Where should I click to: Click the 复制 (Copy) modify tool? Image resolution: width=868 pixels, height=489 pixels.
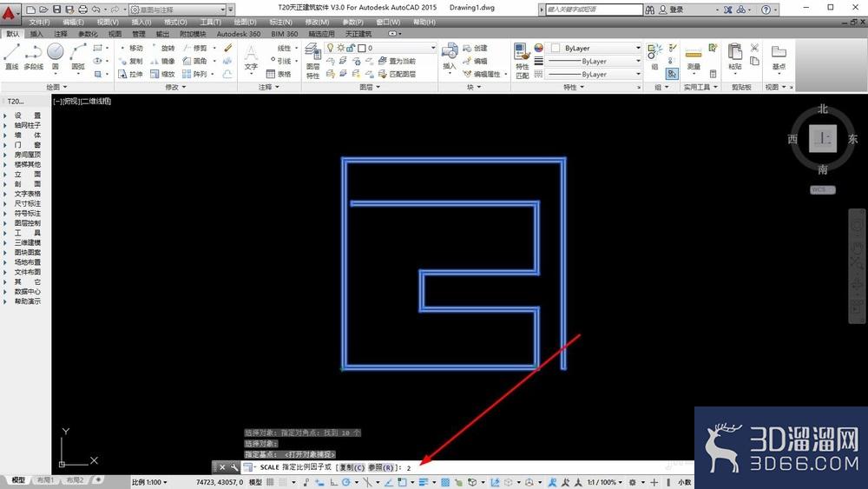pos(132,61)
